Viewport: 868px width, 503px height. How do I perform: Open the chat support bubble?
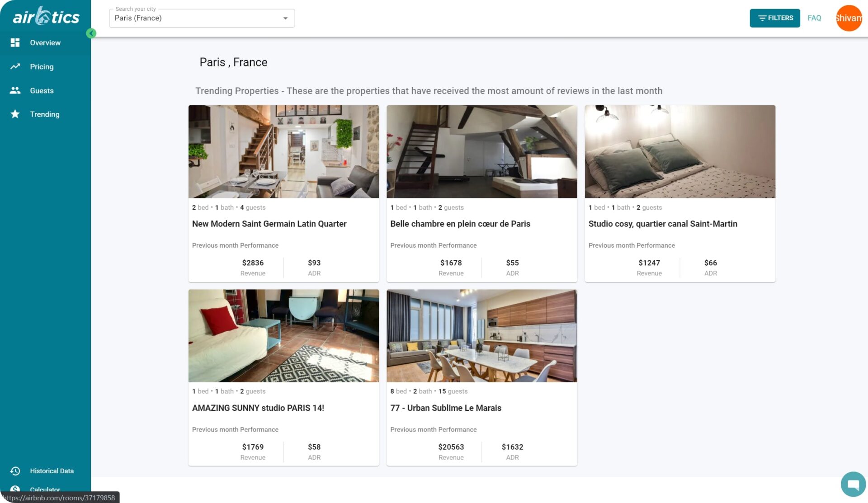pos(853,484)
